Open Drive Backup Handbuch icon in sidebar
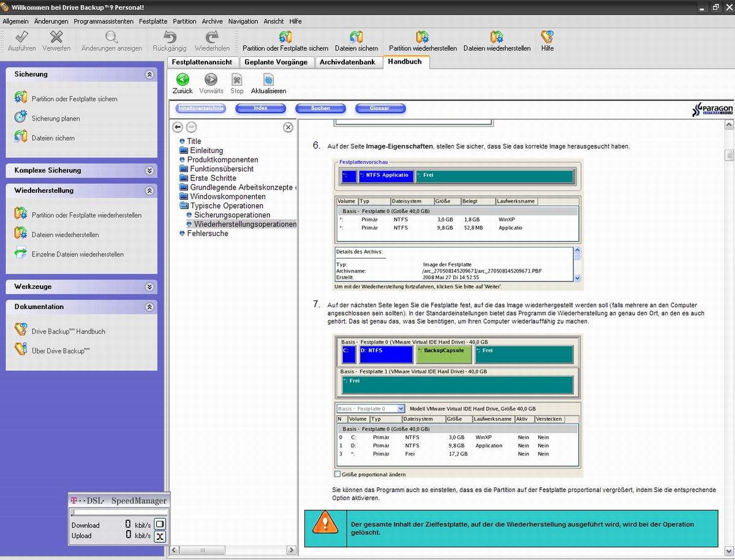This screenshot has height=560, width=735. (x=21, y=330)
